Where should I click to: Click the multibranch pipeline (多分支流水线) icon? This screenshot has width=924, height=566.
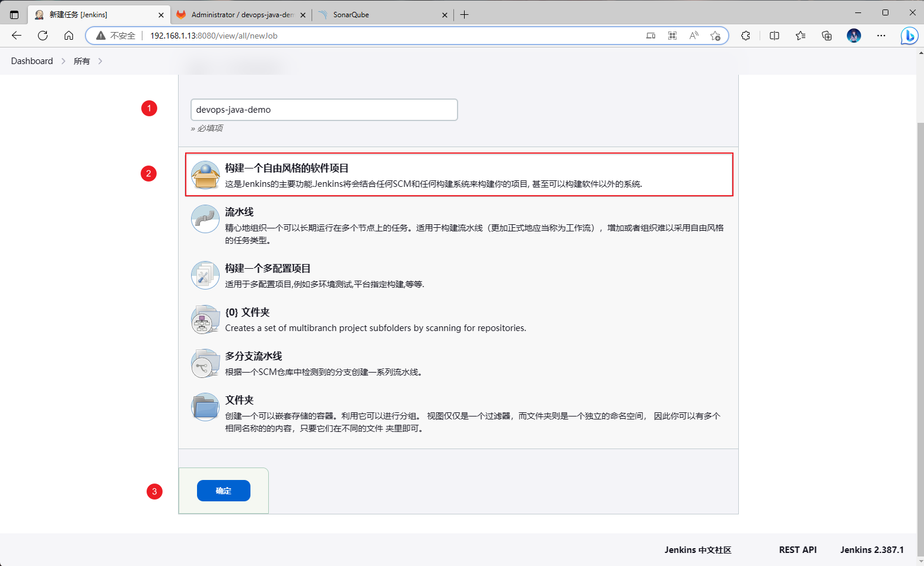[205, 363]
